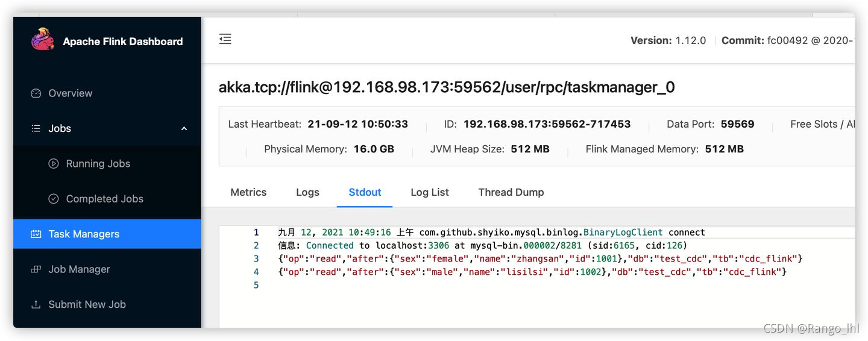Screen dimensions: 868x341
Task: Click the Completed Jobs check-circle icon
Action: click(x=54, y=199)
